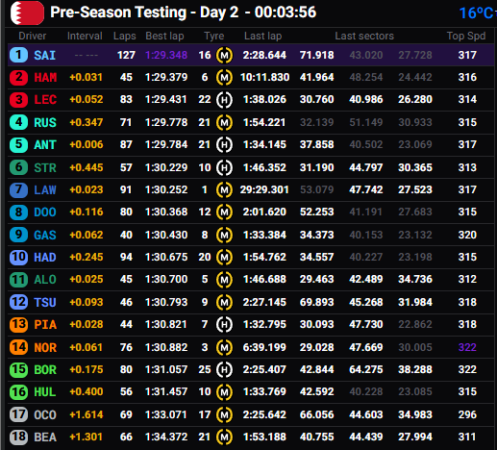The width and height of the screenshot is (497, 450).
Task: Click the Best lap column header
Action: (165, 36)
